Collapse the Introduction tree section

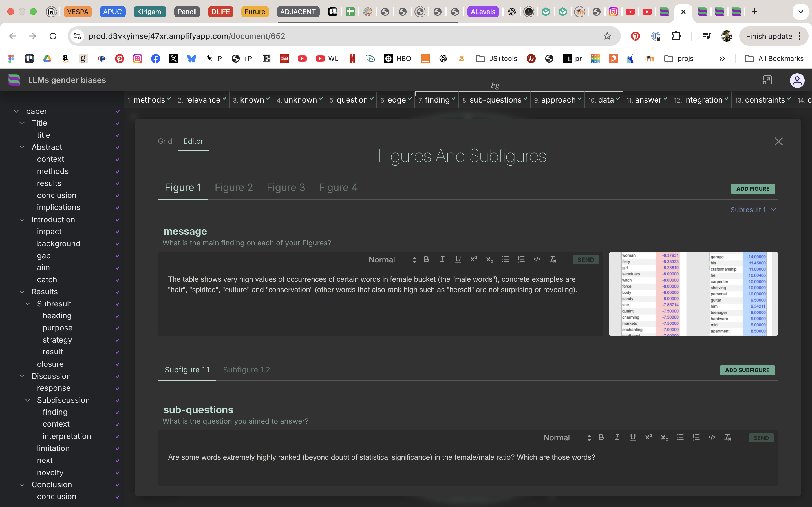click(22, 220)
